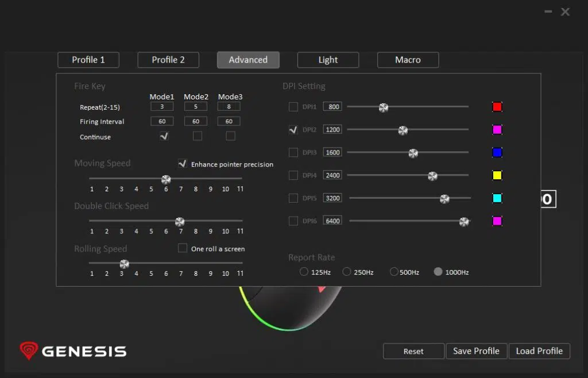
Task: Enable One roll a screen option
Action: [x=183, y=248]
